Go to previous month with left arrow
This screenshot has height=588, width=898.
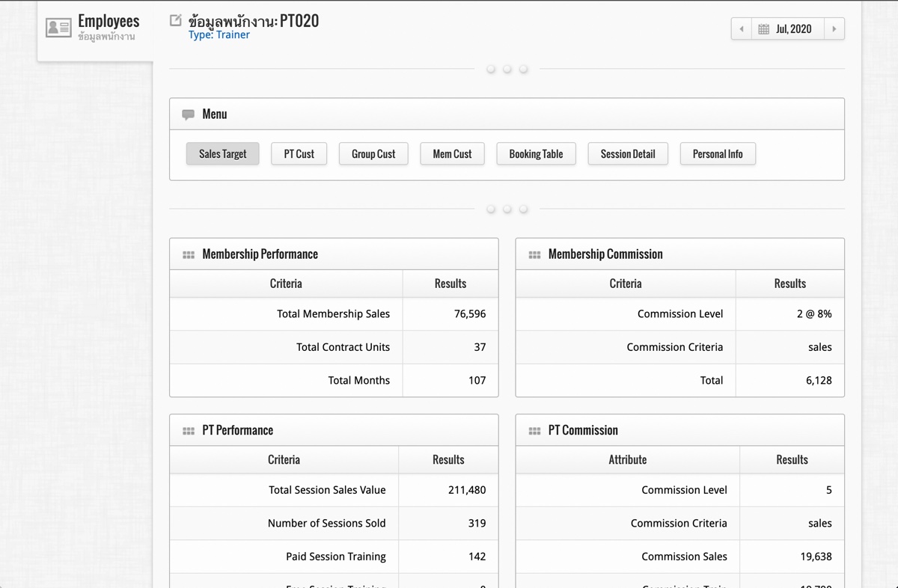tap(741, 29)
